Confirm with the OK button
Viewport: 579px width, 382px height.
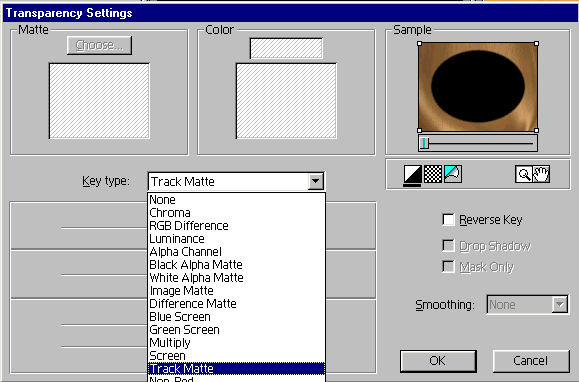click(438, 361)
